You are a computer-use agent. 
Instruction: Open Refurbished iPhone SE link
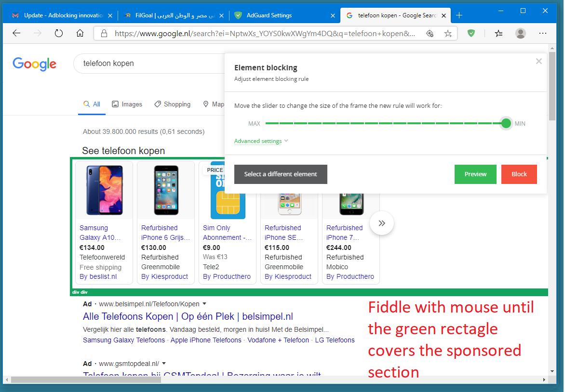pyautogui.click(x=284, y=233)
